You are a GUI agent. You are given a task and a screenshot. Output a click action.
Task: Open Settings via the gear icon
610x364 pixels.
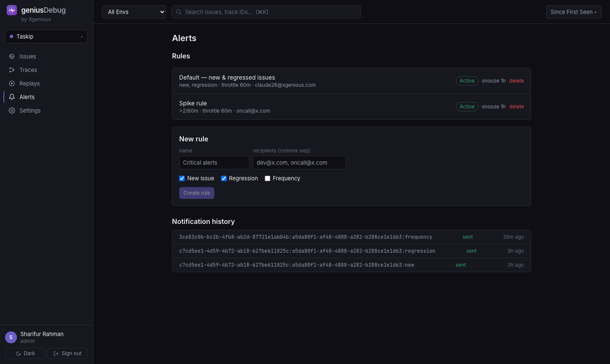coord(12,110)
